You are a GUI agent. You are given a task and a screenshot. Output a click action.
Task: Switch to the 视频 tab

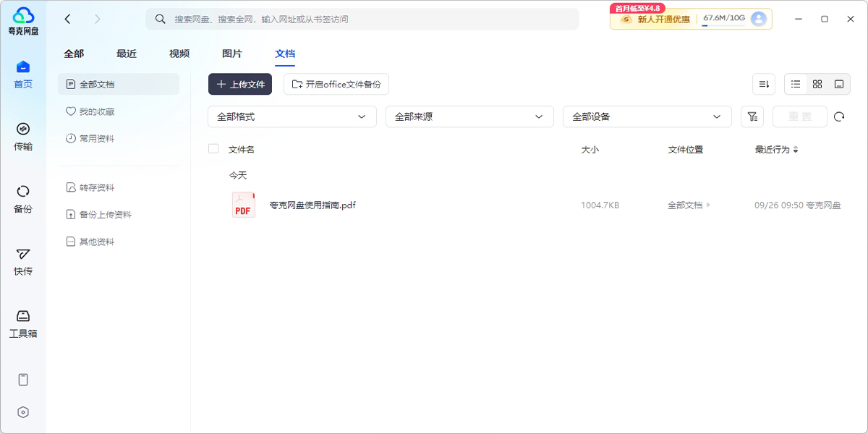179,54
